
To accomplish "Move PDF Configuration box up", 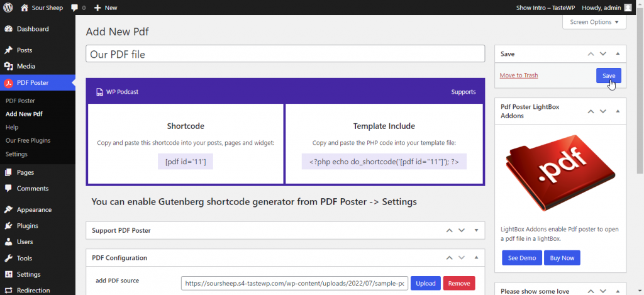I will coord(449,258).
